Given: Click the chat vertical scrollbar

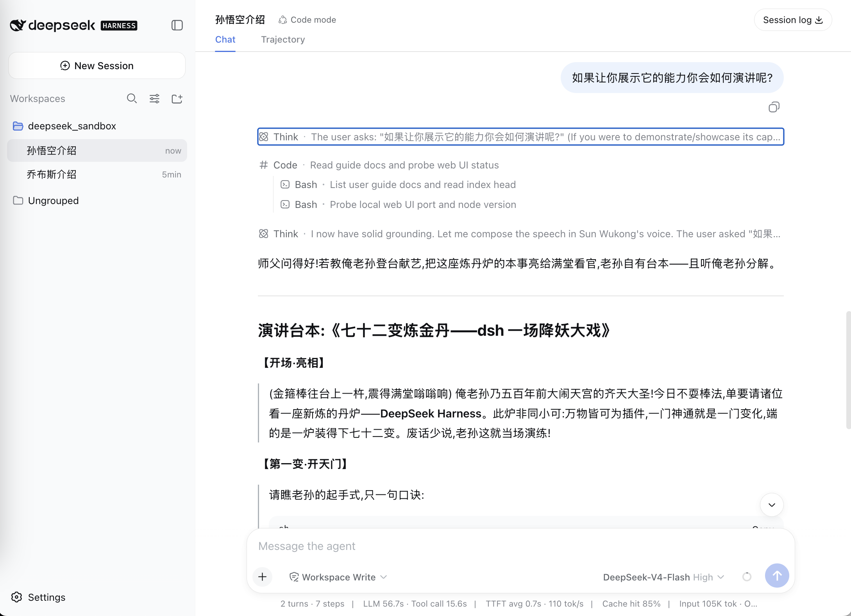Looking at the screenshot, I should 848,370.
